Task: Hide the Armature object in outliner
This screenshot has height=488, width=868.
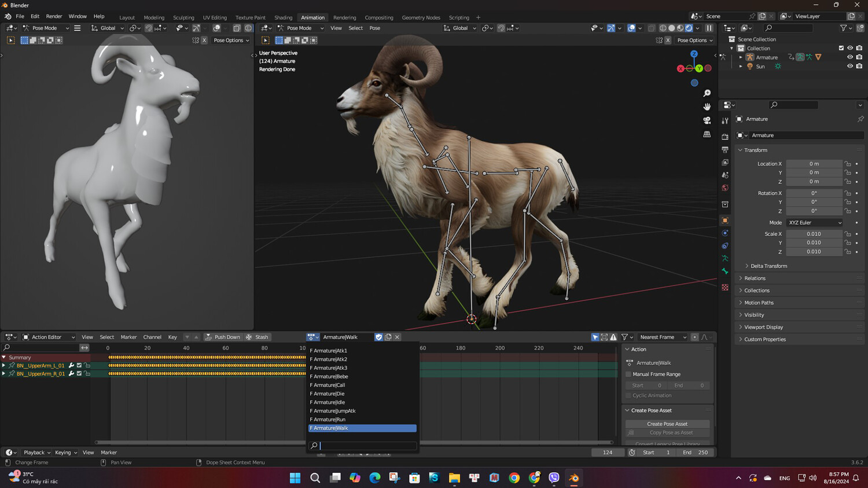Action: (849, 57)
